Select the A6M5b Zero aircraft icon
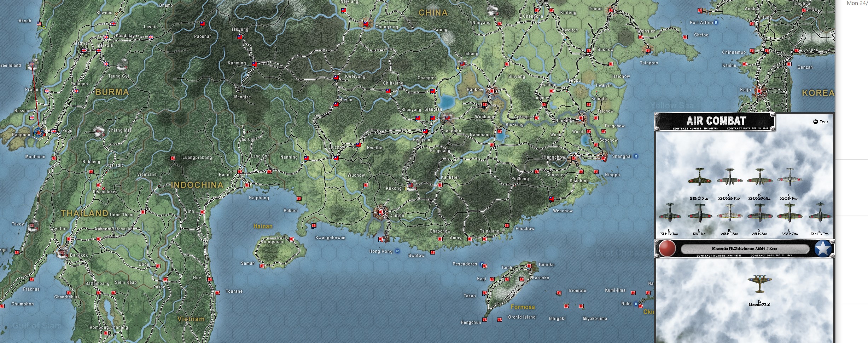This screenshot has width=868, height=343. point(790,212)
